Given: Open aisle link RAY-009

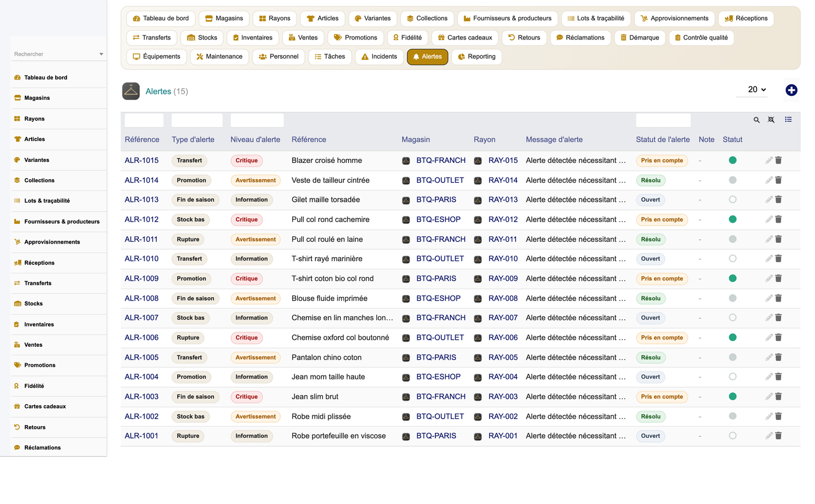Looking at the screenshot, I should [503, 278].
